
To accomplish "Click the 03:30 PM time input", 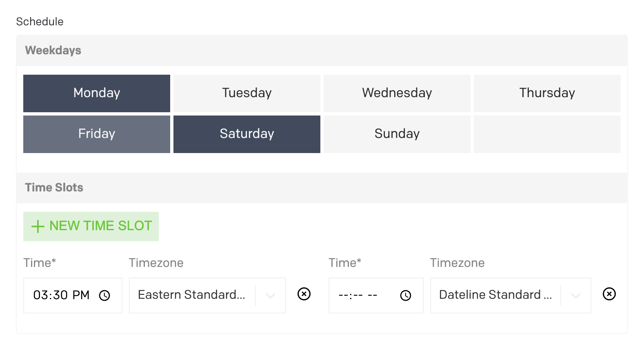I will coord(61,295).
